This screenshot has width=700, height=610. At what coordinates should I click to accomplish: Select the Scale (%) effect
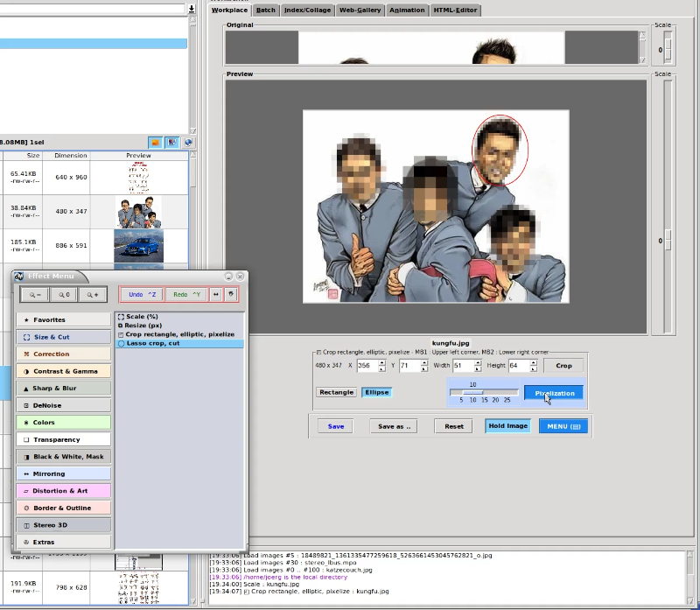[179, 317]
